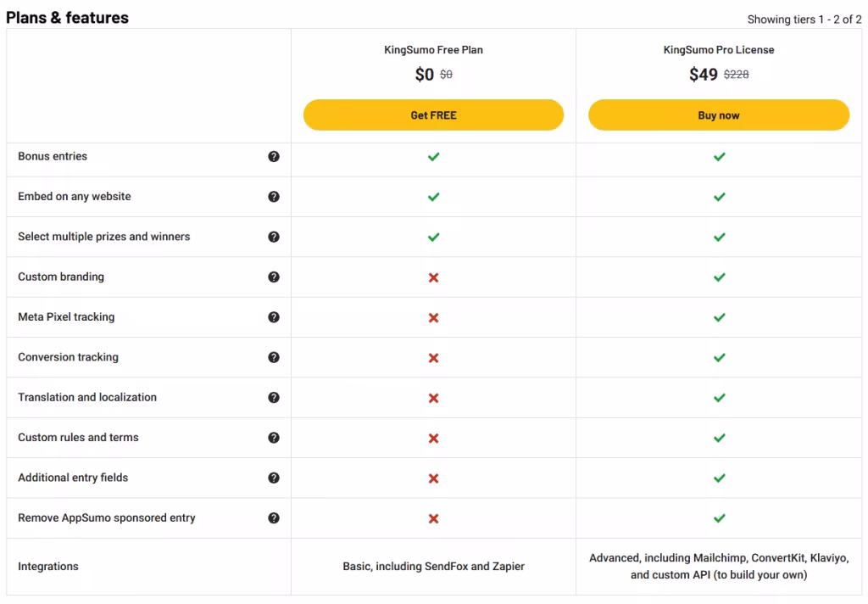Click the strikethrough $228 price
The image size is (868, 604).
[x=735, y=74]
